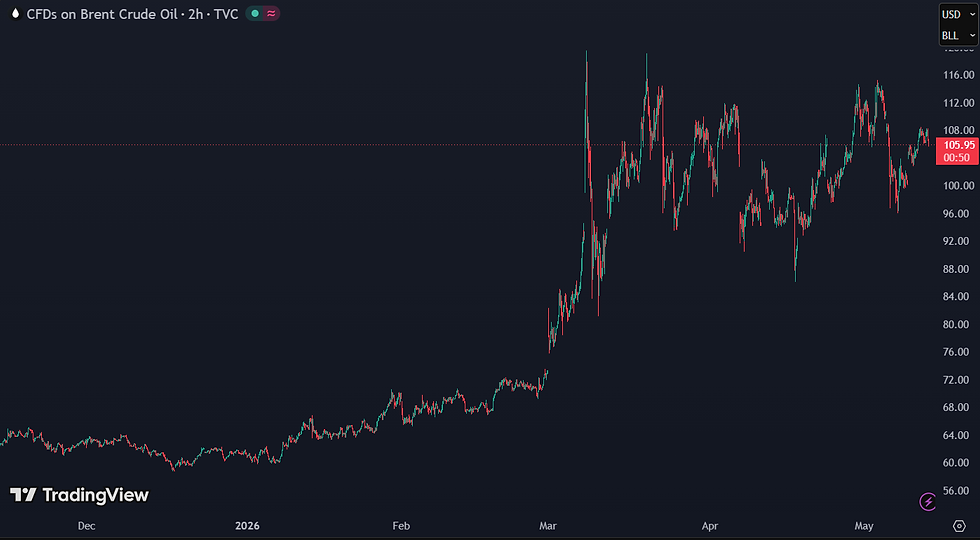Click the purple lightning bolt icon
Viewport: 980px width, 540px height.
coord(928,501)
